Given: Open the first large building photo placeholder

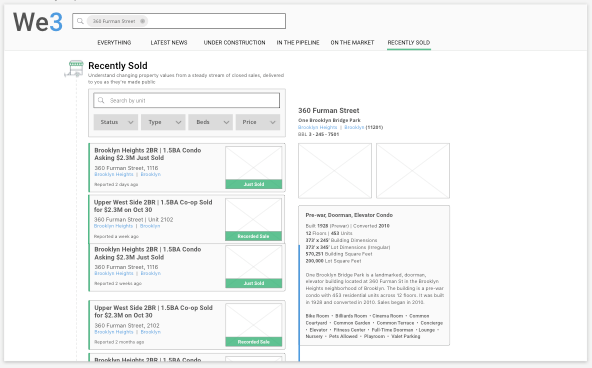Looking at the screenshot, I should pyautogui.click(x=335, y=171).
